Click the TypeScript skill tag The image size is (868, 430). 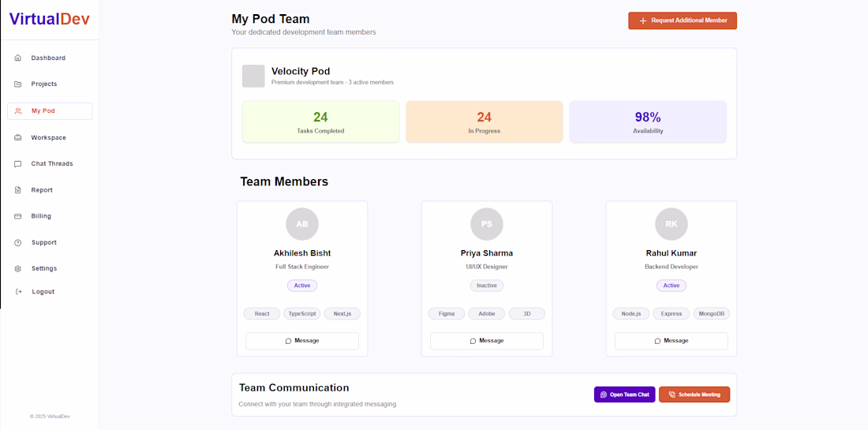pos(302,314)
